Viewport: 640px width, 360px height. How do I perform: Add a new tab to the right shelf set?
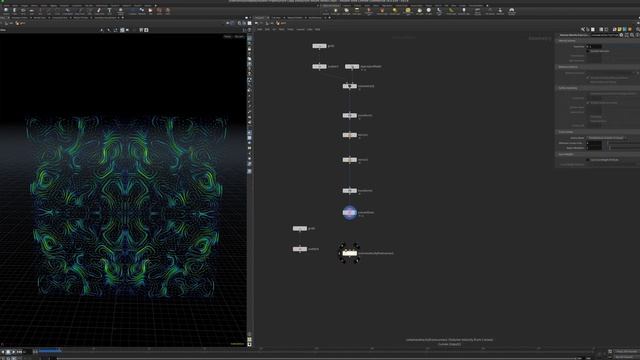[487, 5]
